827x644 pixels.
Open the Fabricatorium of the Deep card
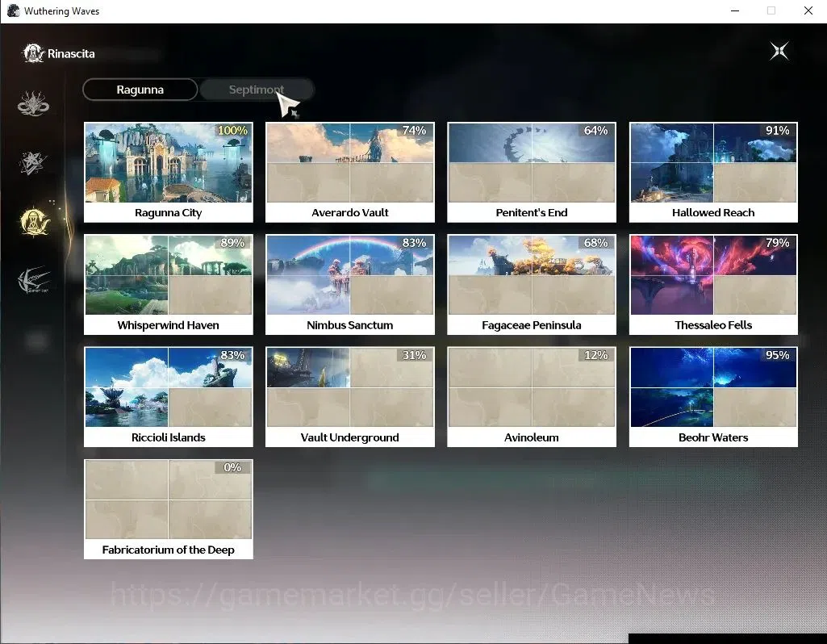tap(169, 509)
